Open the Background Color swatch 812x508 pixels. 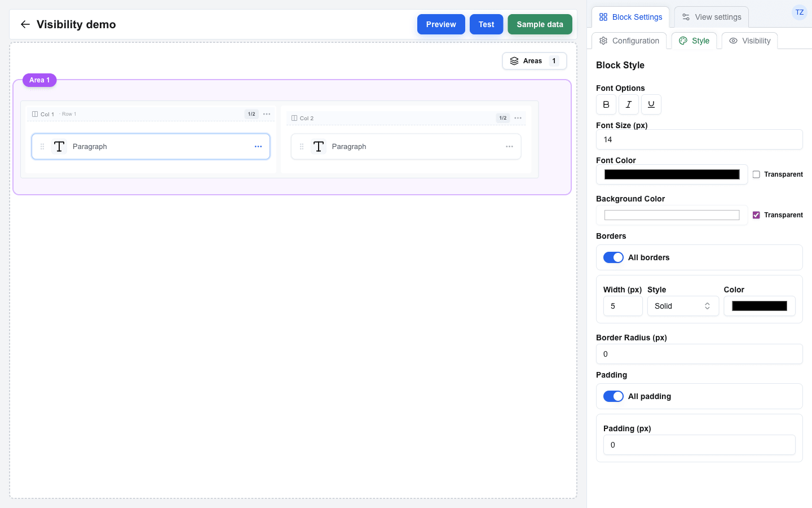point(672,215)
